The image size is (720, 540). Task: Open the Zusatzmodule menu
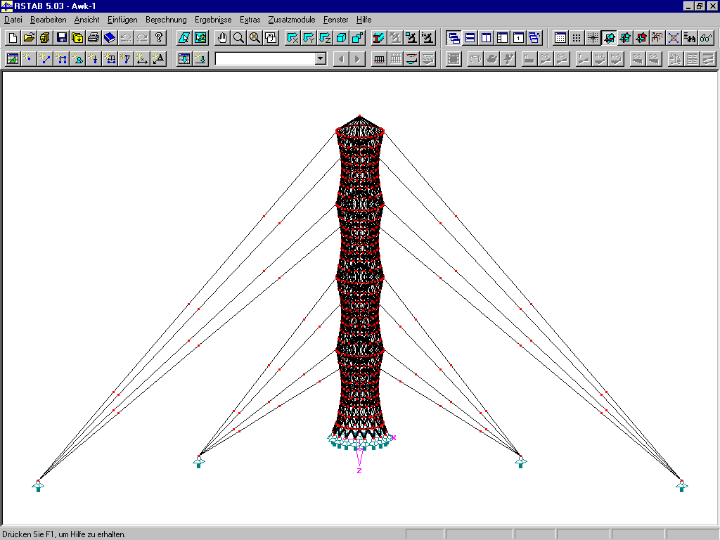pos(292,20)
